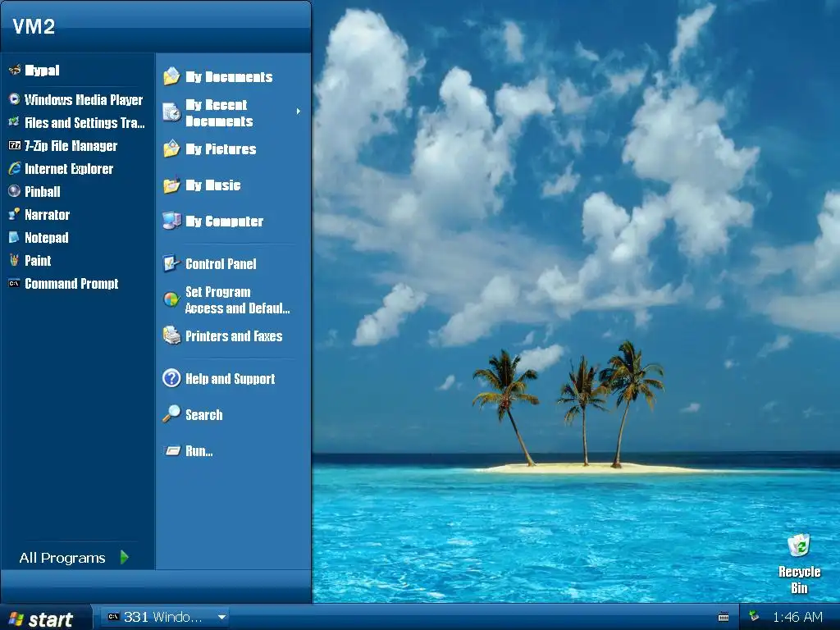Open the My Pictures folder icon
Screen dimensions: 840x630
click(x=171, y=148)
